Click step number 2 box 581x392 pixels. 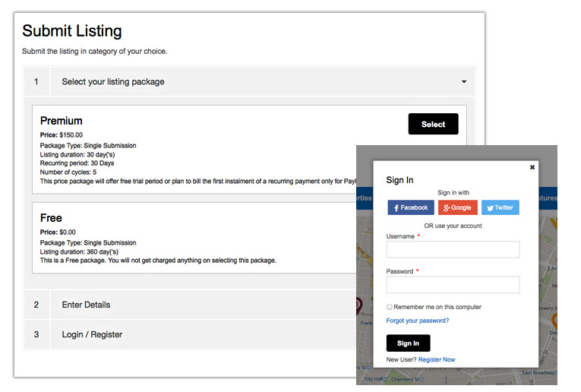click(x=36, y=305)
